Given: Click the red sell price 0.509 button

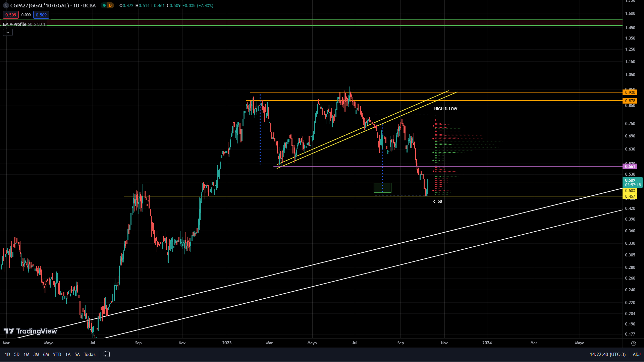Looking at the screenshot, I should (x=11, y=15).
